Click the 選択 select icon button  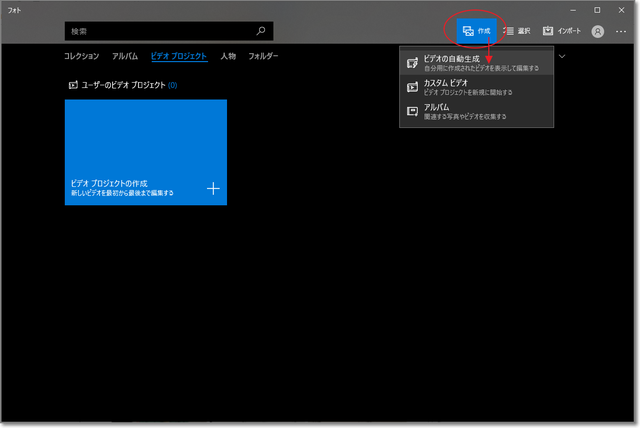[x=517, y=31]
